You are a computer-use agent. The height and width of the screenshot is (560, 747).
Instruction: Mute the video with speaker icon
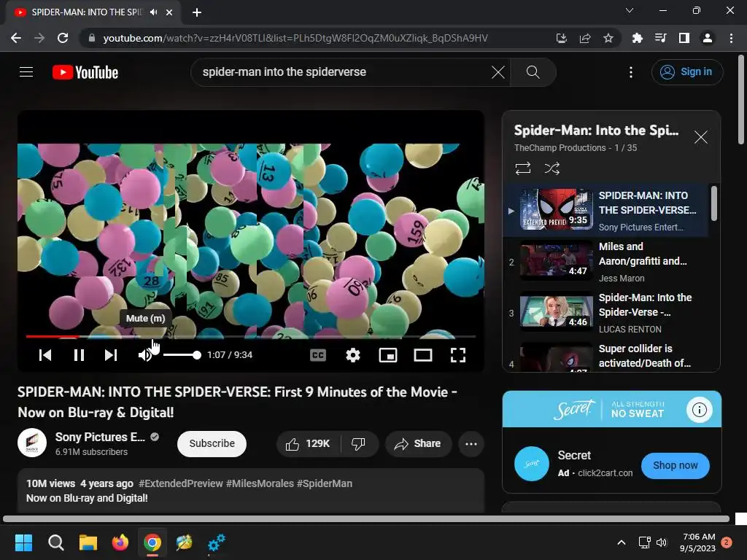(145, 355)
